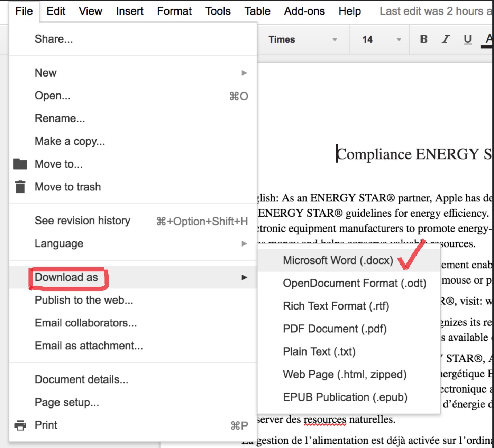Click Share...
494x448 pixels.
pyautogui.click(x=54, y=38)
